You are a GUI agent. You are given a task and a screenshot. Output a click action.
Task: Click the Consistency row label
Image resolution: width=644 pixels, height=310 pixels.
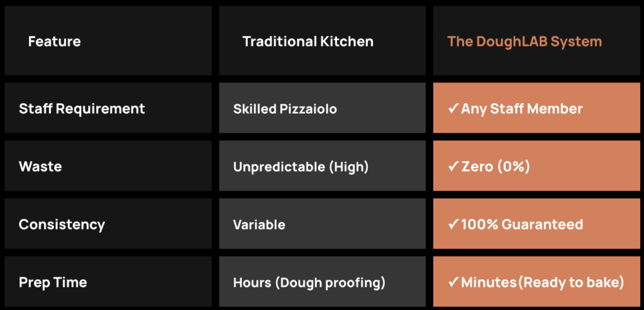click(62, 224)
